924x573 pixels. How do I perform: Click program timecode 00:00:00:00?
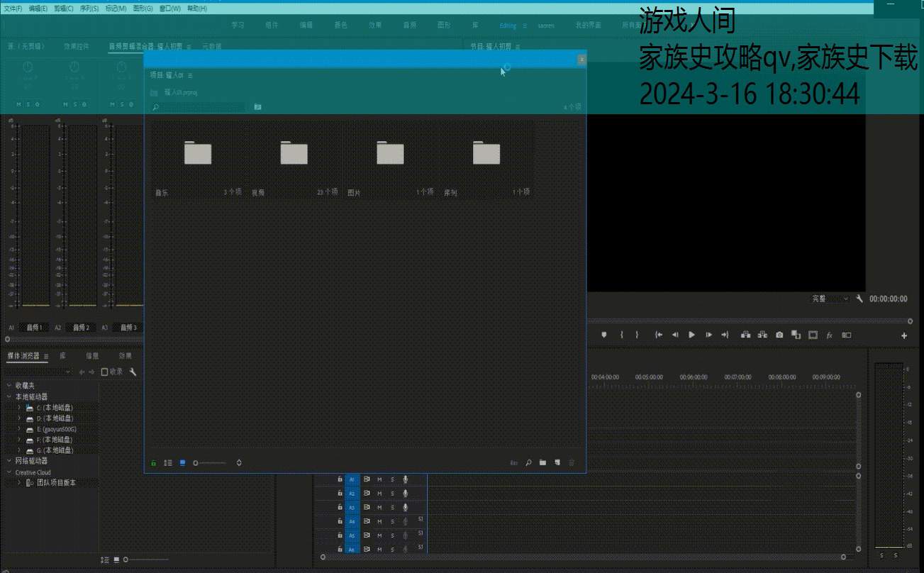pyautogui.click(x=889, y=299)
